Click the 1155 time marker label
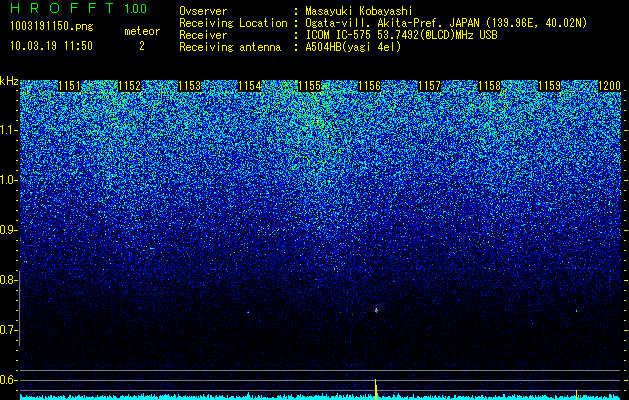 point(310,86)
